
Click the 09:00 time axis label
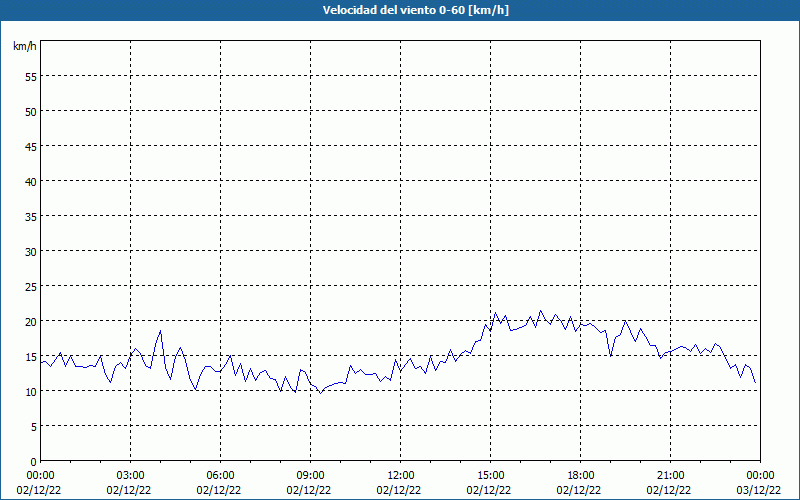(310, 475)
